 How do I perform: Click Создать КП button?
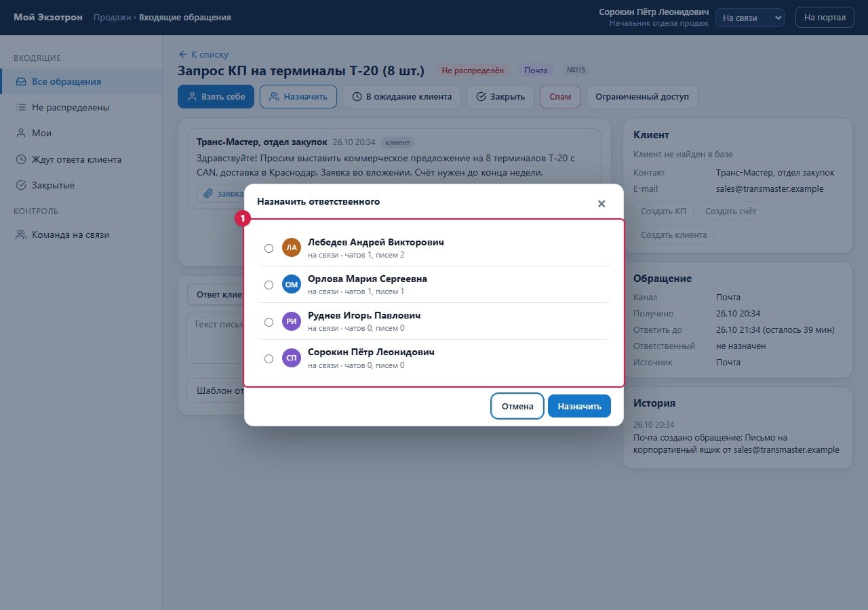click(663, 211)
